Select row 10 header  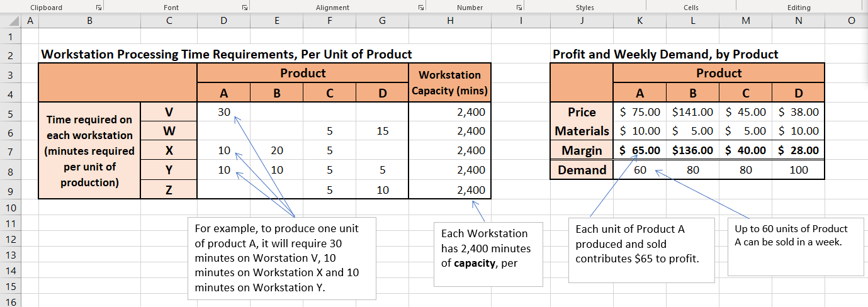(x=10, y=208)
